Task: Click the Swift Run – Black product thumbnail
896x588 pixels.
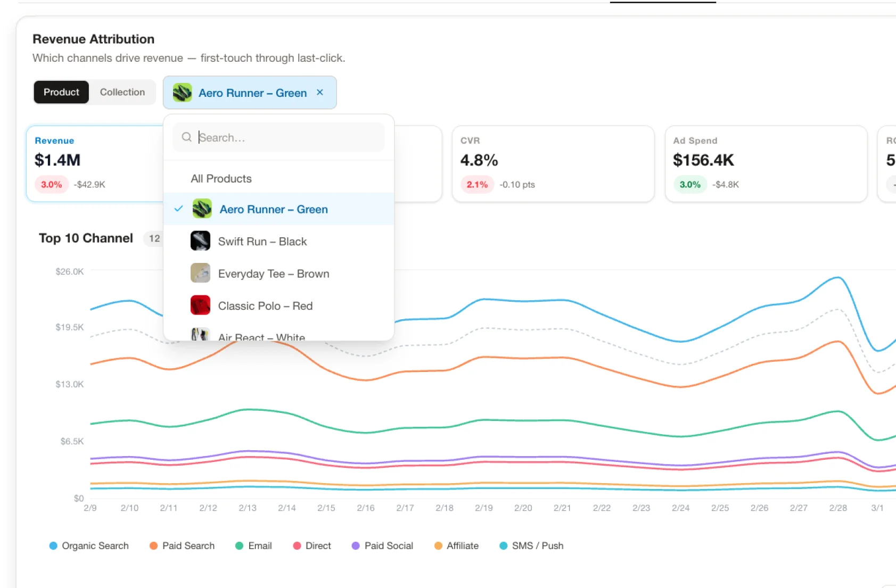Action: click(200, 241)
